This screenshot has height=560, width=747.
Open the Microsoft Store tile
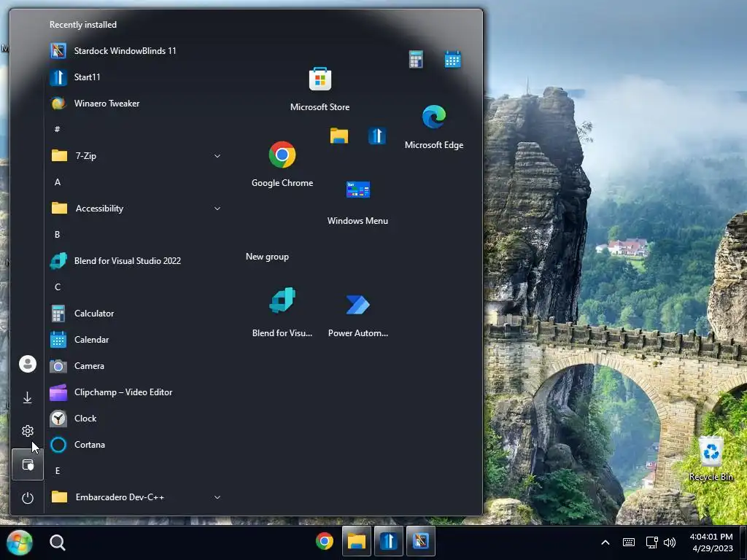pyautogui.click(x=320, y=90)
